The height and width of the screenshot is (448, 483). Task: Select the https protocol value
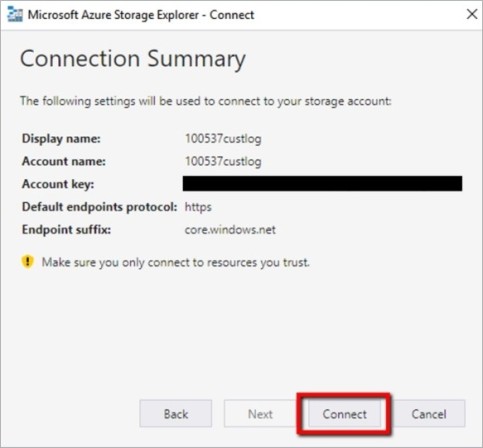point(198,207)
